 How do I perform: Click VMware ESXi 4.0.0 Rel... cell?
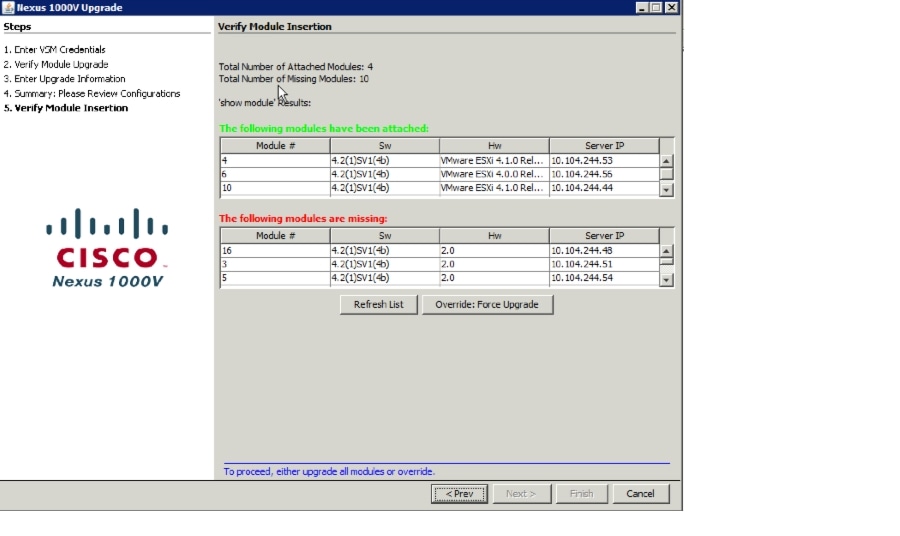pyautogui.click(x=494, y=174)
